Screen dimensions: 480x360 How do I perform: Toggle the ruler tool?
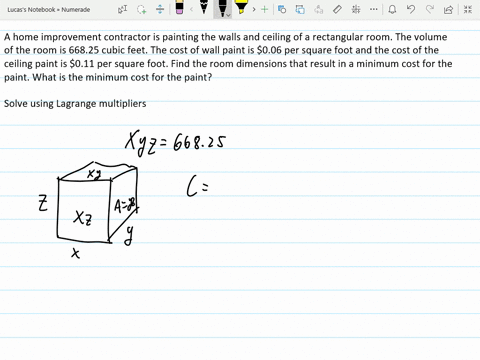point(337,9)
